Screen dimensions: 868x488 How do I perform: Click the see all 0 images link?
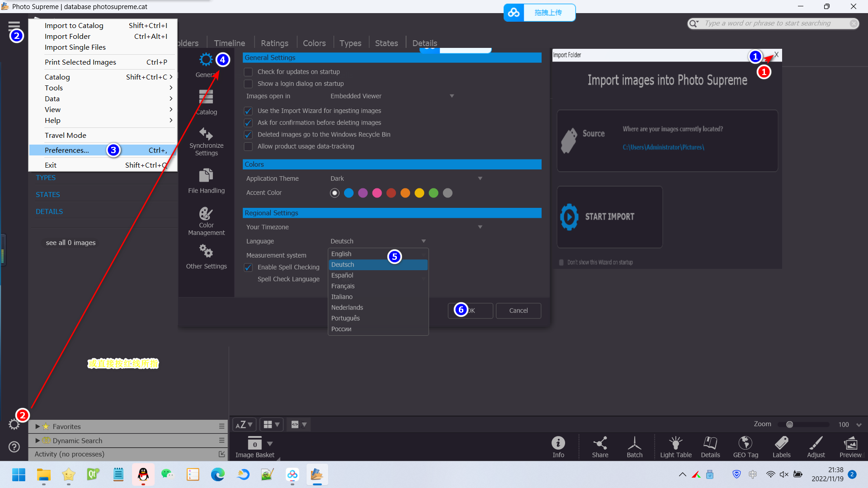coord(71,243)
